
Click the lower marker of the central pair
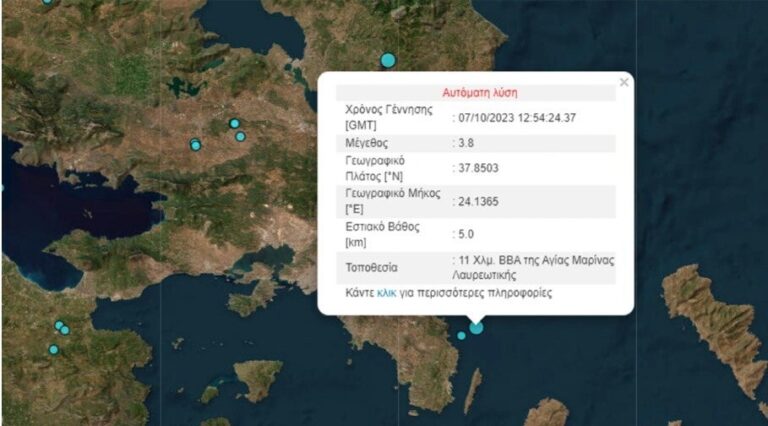pyautogui.click(x=241, y=137)
